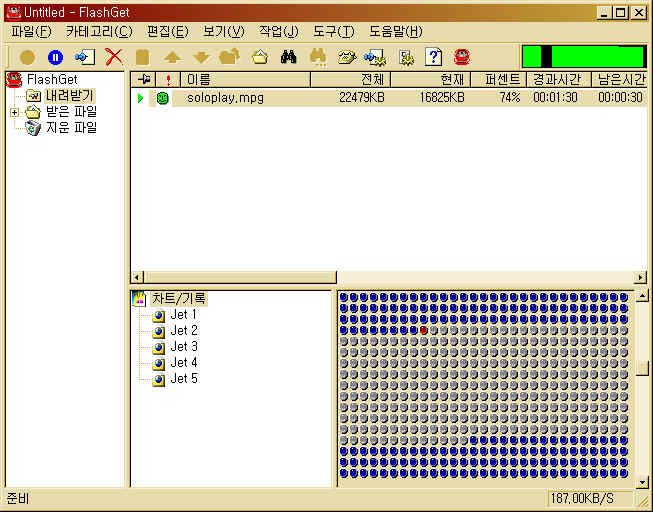Image resolution: width=653 pixels, height=512 pixels.
Task: Select Jet 5 in the log tree
Action: [x=184, y=379]
